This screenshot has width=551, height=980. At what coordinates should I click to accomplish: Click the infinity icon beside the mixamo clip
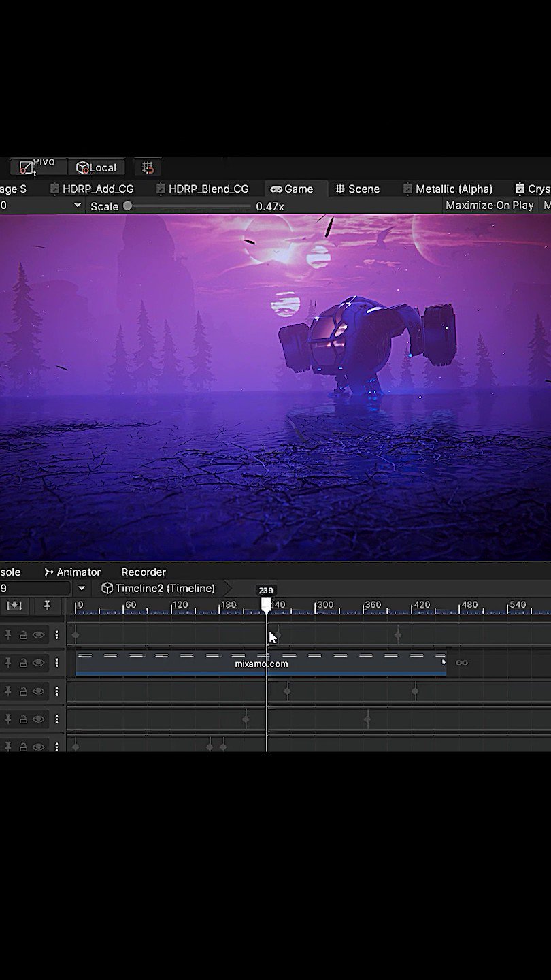point(462,662)
